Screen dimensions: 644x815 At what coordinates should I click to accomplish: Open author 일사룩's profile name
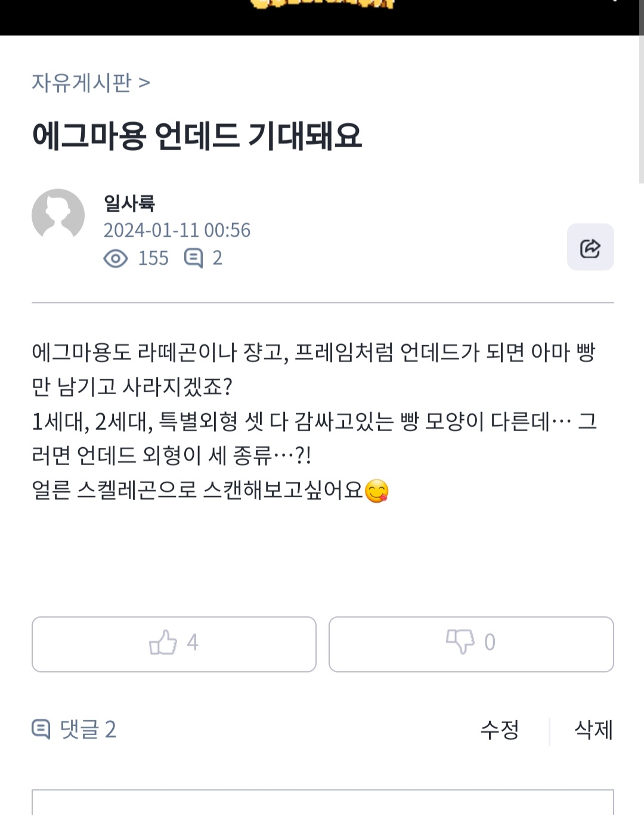click(x=129, y=203)
